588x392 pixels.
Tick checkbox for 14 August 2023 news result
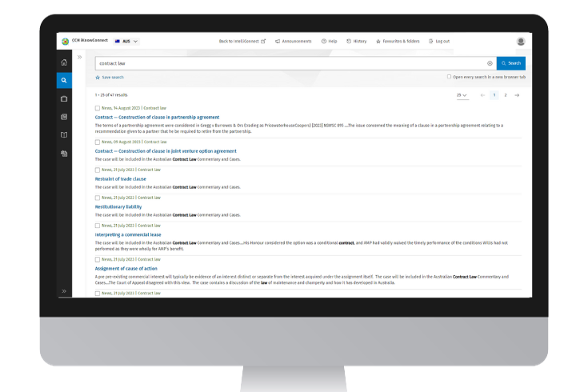point(98,108)
